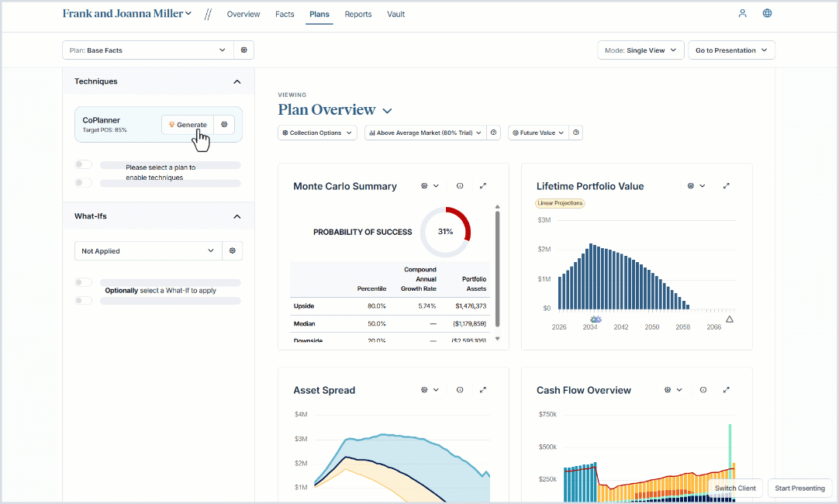The height and width of the screenshot is (504, 839).
Task: Open the user account icon
Action: pos(742,13)
